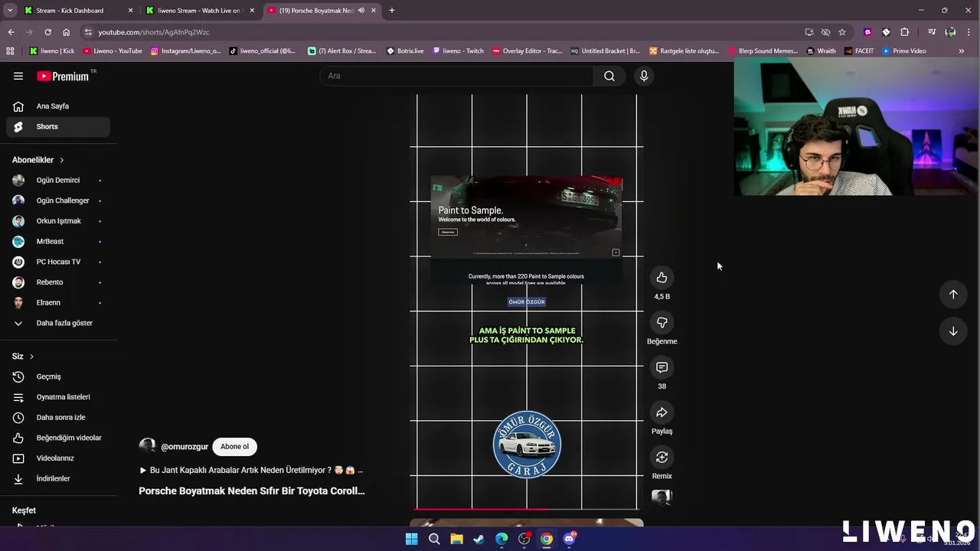Open a new browser tab
Screen dimensions: 980x551
392,11
